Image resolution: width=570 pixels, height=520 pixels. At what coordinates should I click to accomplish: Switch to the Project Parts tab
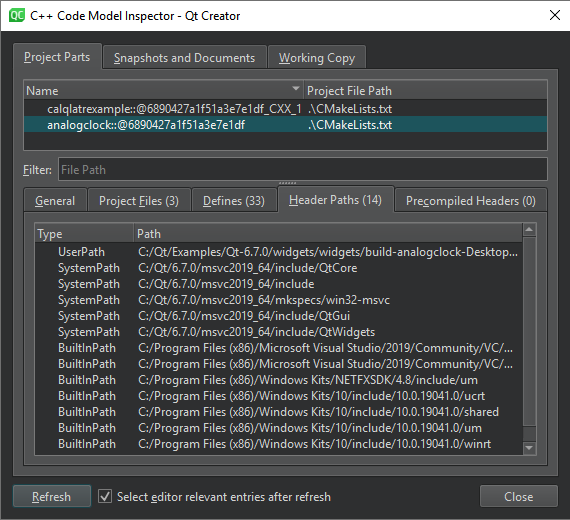[x=57, y=57]
